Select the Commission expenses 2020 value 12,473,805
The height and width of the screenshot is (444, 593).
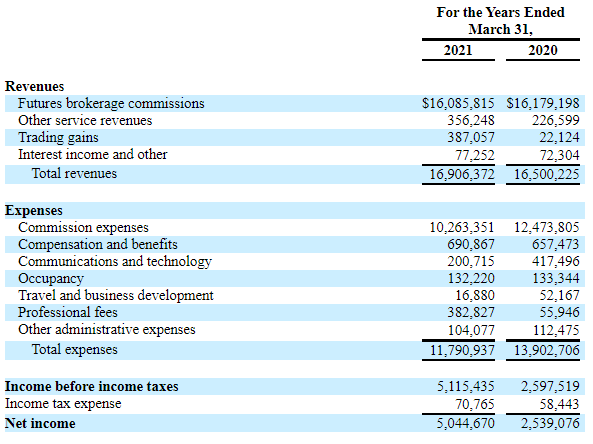click(546, 227)
